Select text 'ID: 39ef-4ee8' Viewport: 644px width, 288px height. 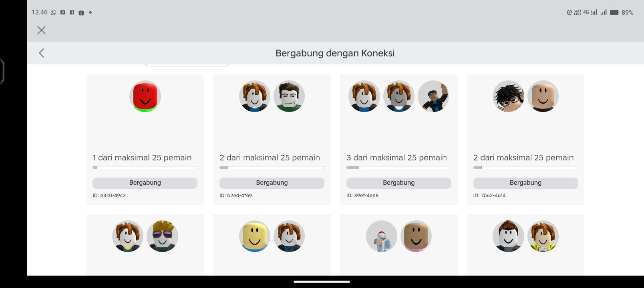(x=362, y=196)
